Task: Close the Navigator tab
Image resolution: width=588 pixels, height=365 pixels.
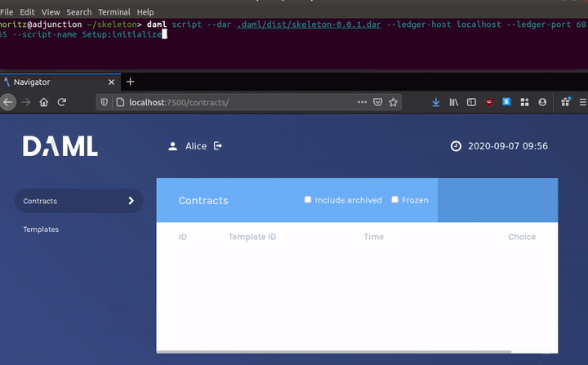Action: pyautogui.click(x=111, y=82)
